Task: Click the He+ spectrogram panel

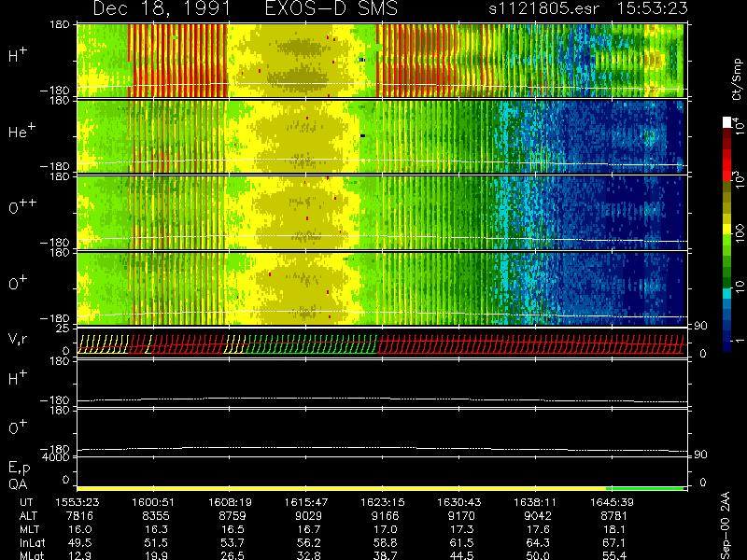Action: [380, 136]
